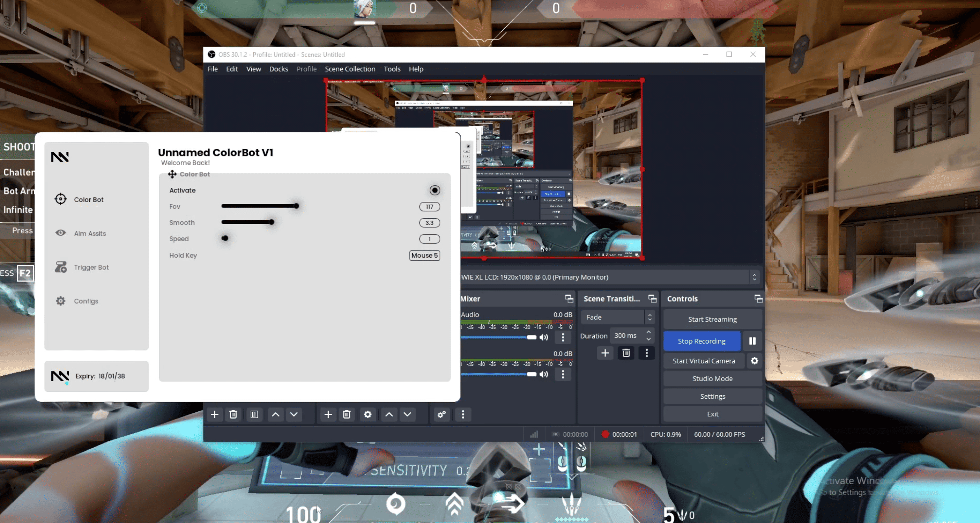Move scene down with first down arrow
This screenshot has width=980, height=523.
pos(294,414)
